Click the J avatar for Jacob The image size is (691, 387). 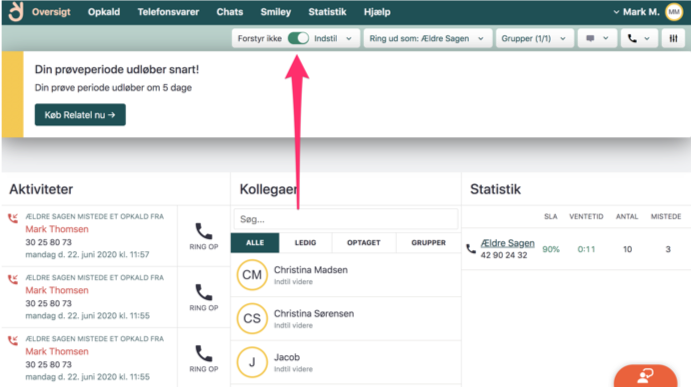[252, 362]
